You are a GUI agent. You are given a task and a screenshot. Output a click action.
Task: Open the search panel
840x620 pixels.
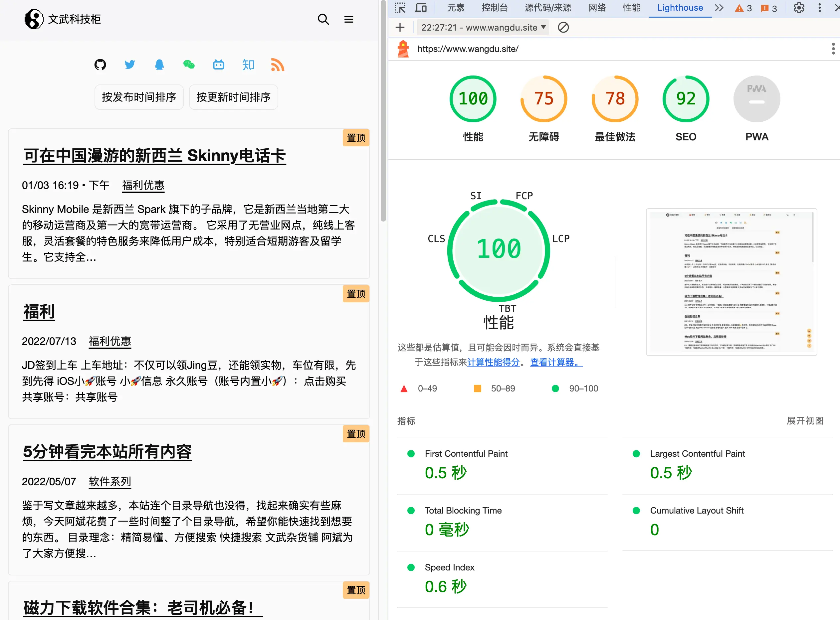[x=324, y=19]
